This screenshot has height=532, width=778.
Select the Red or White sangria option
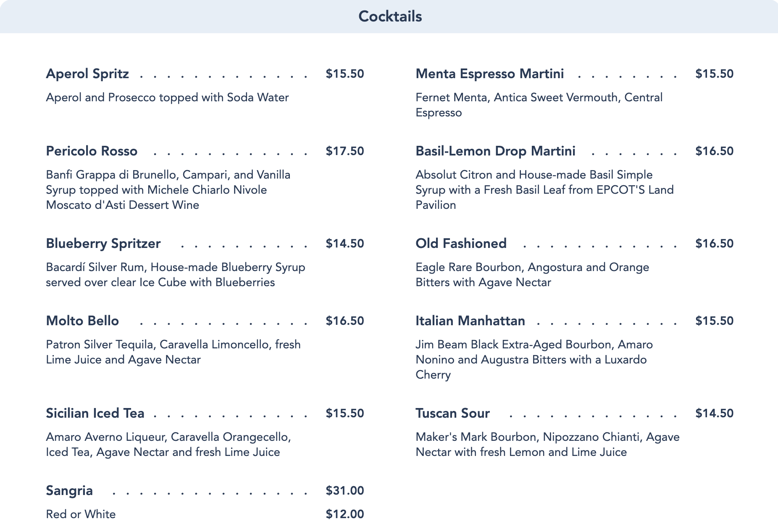click(81, 514)
